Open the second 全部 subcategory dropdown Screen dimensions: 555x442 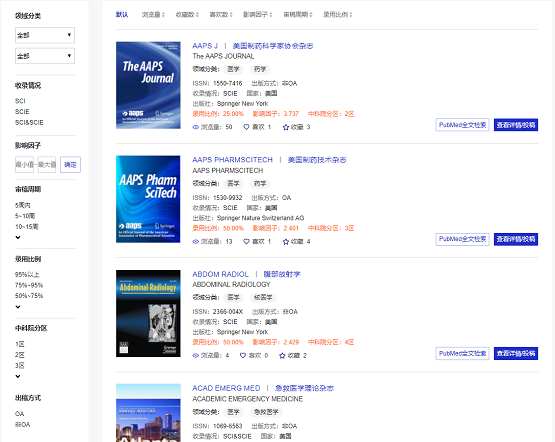(45, 56)
